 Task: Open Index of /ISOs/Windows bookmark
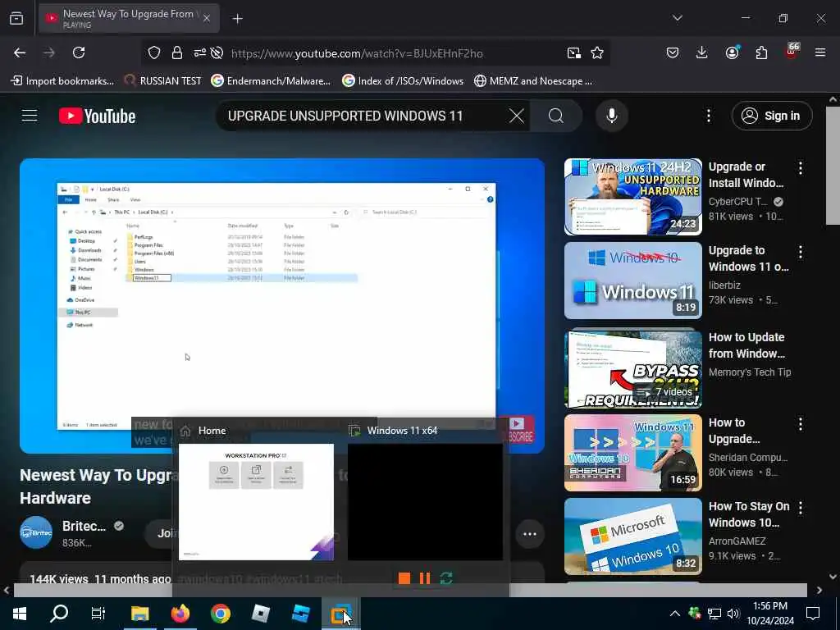tap(403, 81)
